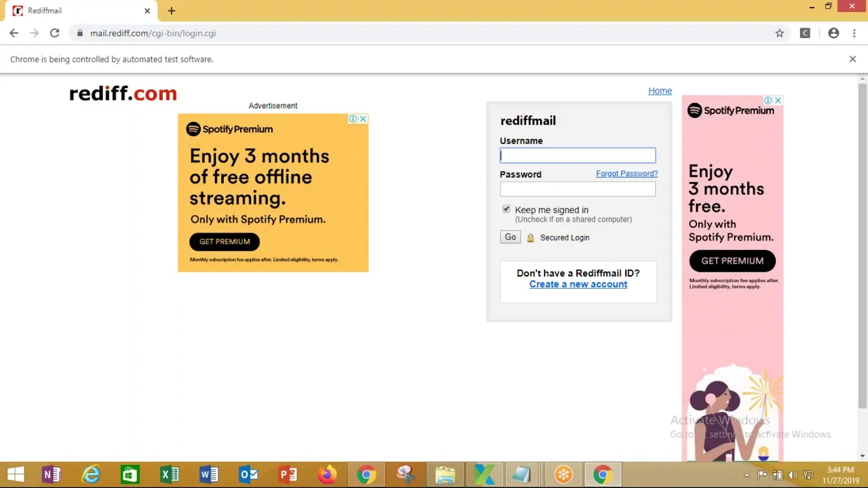Click Create a new account
This screenshot has width=868, height=488.
[578, 284]
